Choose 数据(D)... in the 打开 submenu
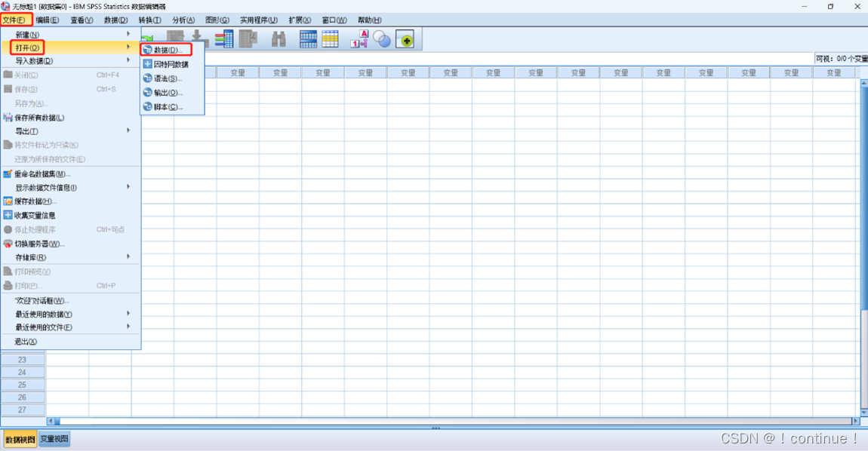Viewport: 868px width, 451px height. (166, 50)
